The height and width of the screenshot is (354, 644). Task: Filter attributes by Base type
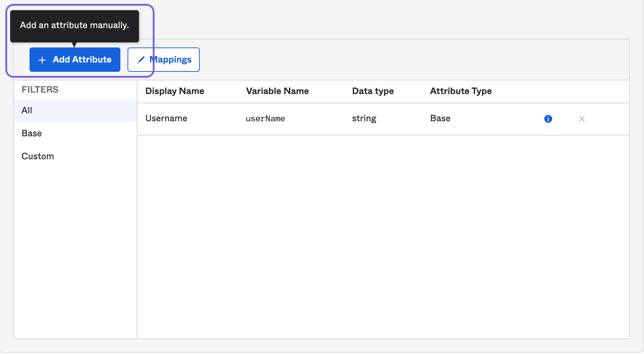75,133
